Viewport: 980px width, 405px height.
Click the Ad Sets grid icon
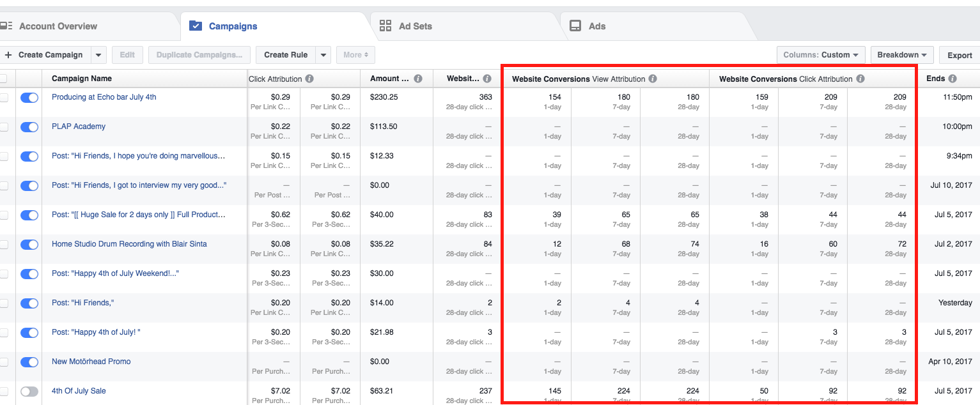pos(385,26)
